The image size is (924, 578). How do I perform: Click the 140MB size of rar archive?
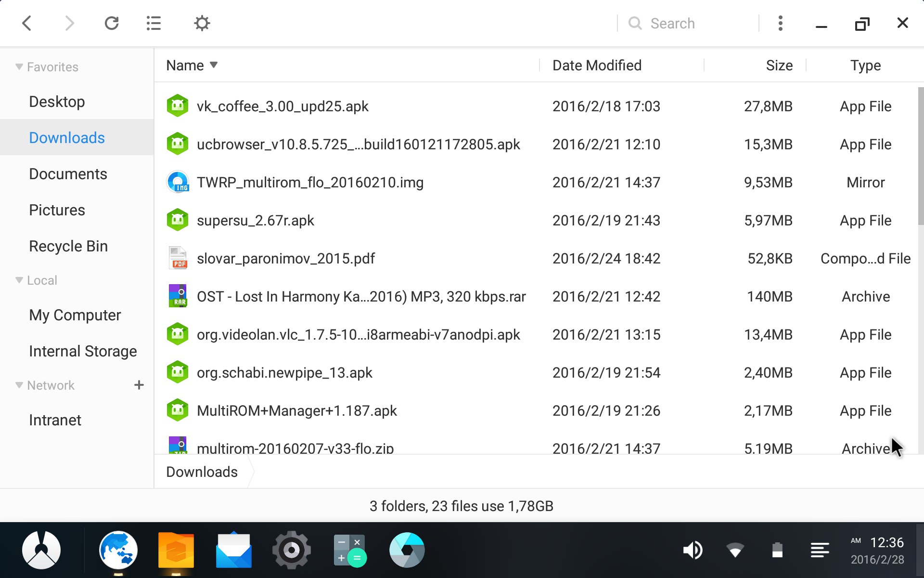[x=770, y=296]
